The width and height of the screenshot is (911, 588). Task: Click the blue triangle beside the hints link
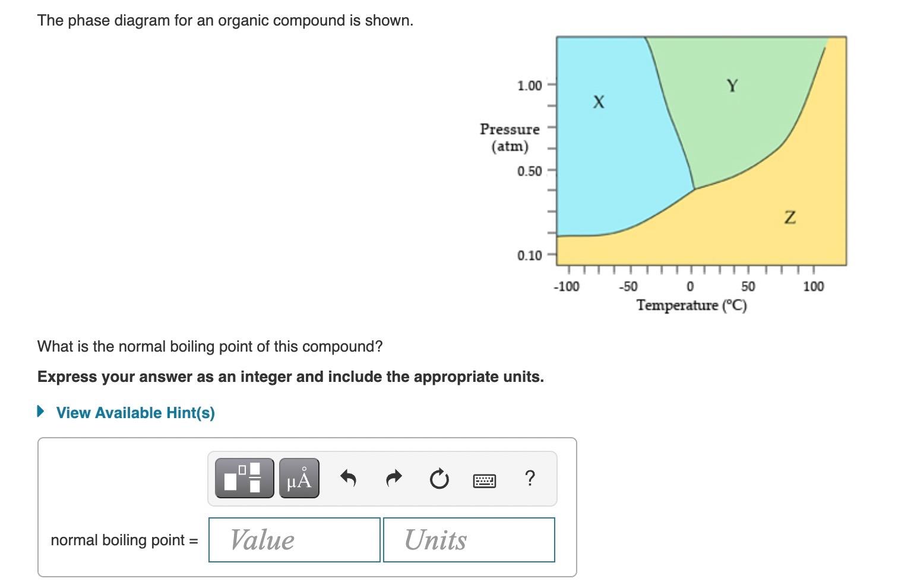click(40, 411)
